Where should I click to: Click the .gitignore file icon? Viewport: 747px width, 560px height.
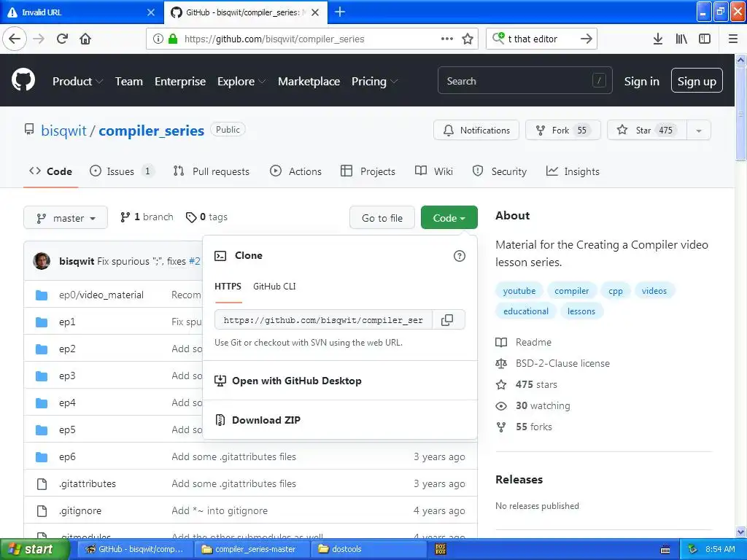[42, 510]
